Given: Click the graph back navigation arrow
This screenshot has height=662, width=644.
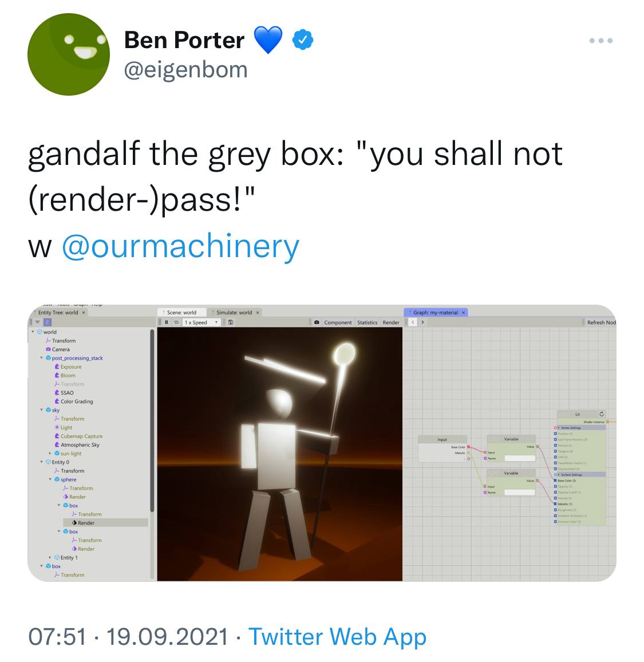Looking at the screenshot, I should pos(413,322).
